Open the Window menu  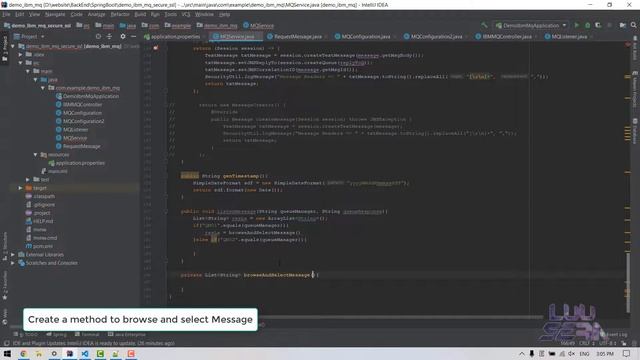tap(204, 14)
